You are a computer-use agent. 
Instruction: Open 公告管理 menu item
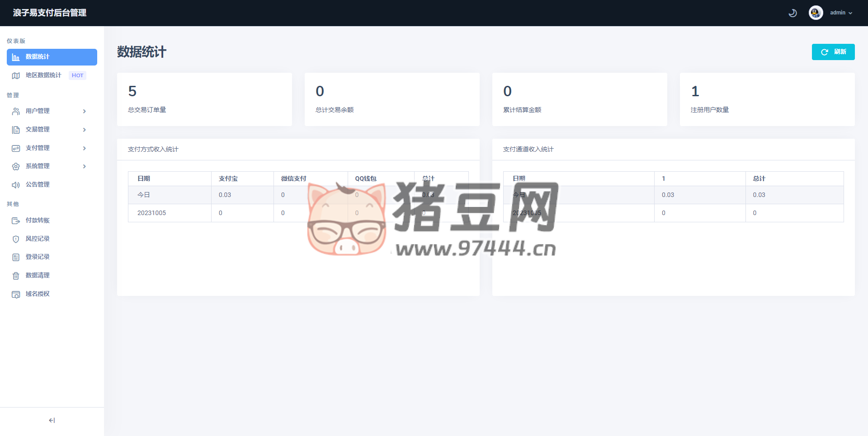[x=52, y=184]
